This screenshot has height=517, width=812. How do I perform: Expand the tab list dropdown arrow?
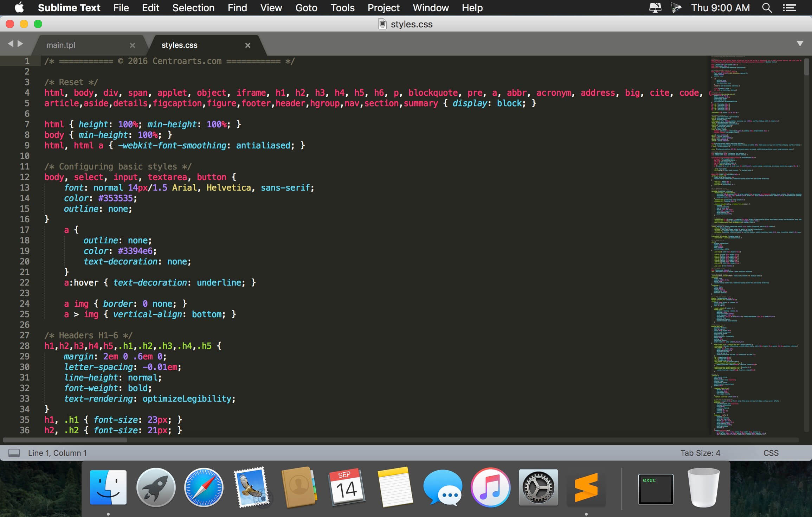[x=800, y=44]
